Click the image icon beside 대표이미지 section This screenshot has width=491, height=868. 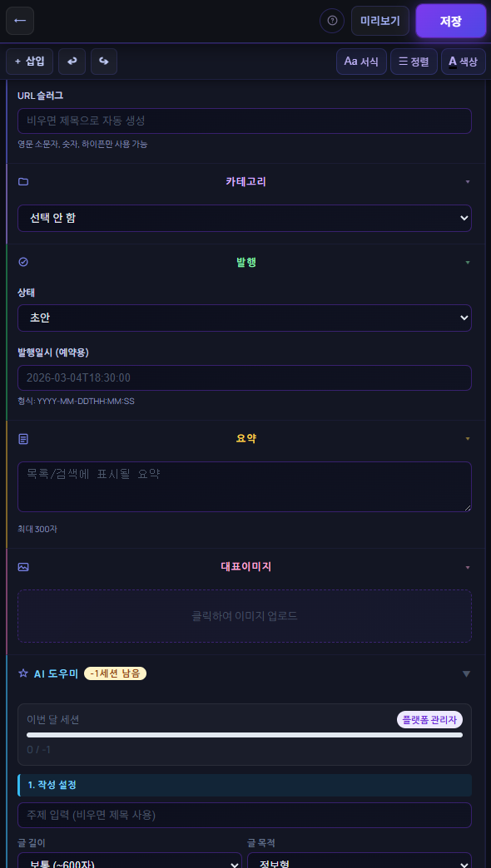click(x=23, y=567)
